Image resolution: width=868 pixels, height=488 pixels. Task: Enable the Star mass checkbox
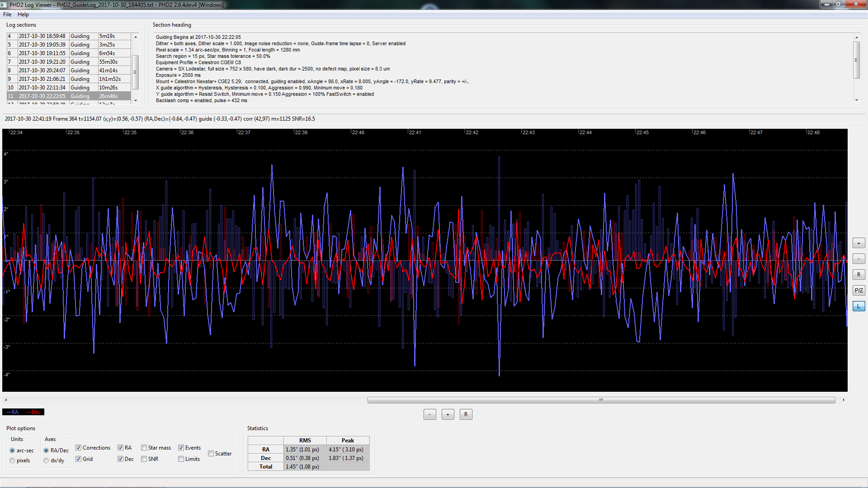click(x=144, y=448)
